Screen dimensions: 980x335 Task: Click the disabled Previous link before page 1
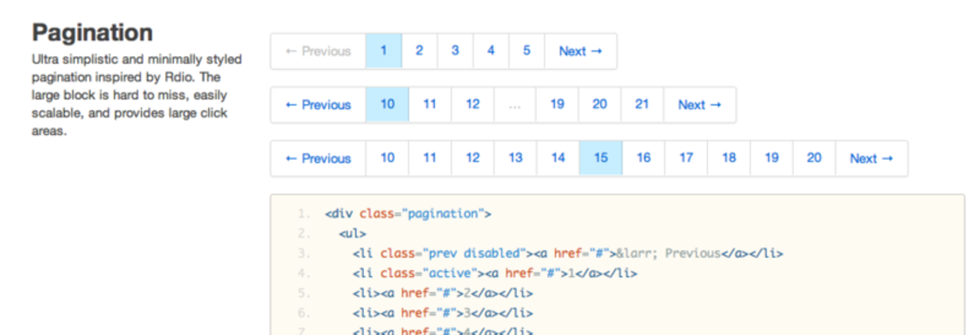pyautogui.click(x=318, y=51)
